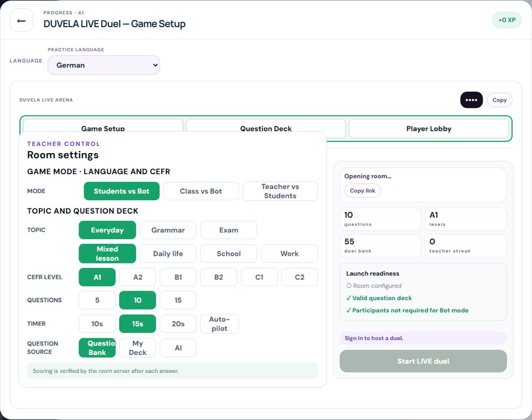Open the Practice Language dropdown

(104, 65)
